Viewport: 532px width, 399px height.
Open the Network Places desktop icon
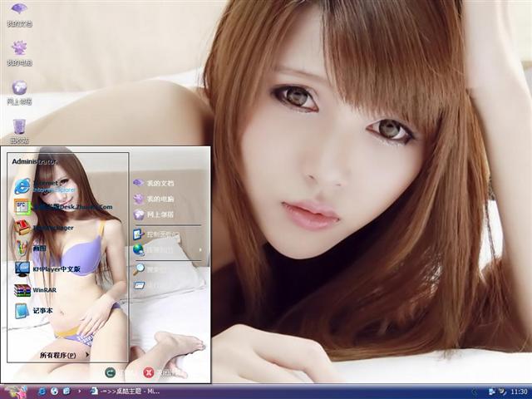(x=19, y=92)
